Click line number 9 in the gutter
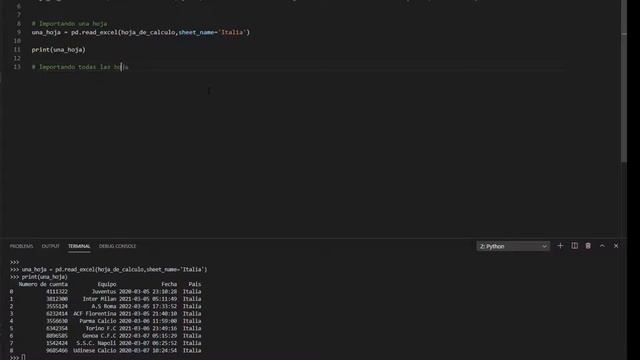 click(x=18, y=32)
